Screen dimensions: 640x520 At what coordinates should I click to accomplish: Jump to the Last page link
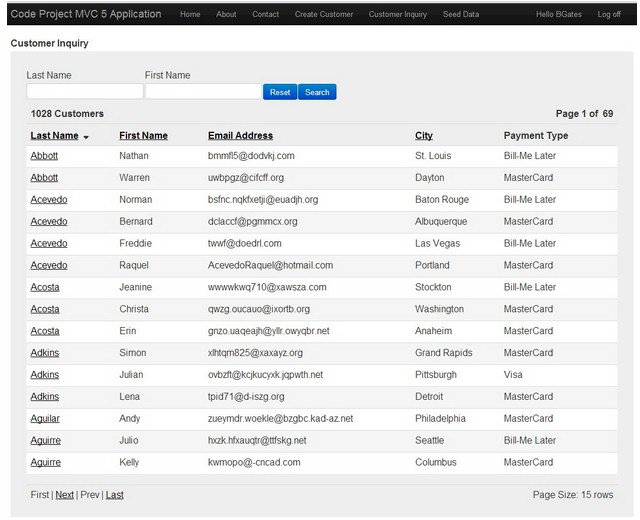114,495
